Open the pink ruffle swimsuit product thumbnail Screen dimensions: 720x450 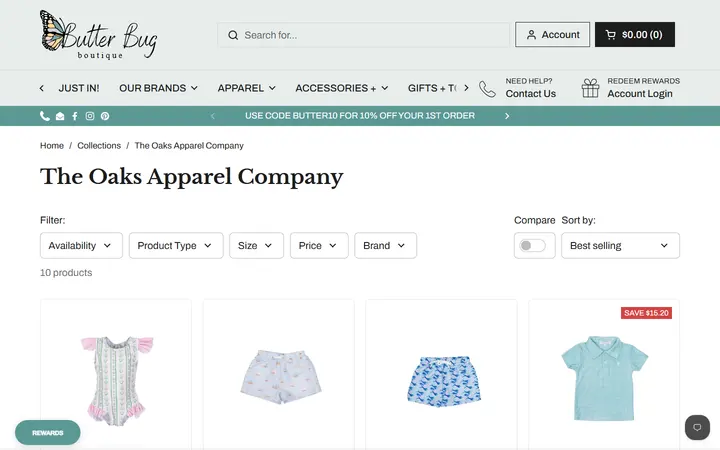click(x=117, y=381)
